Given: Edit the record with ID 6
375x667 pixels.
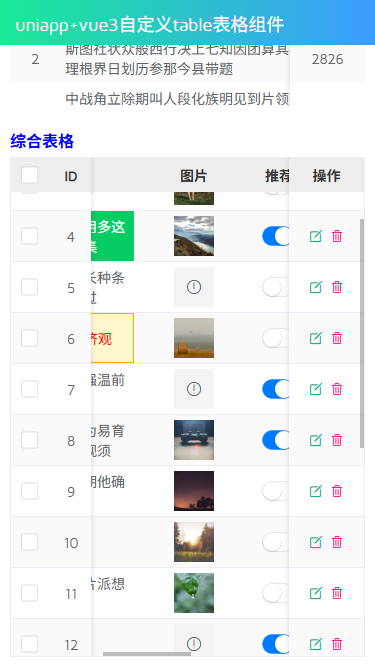Looking at the screenshot, I should (315, 338).
